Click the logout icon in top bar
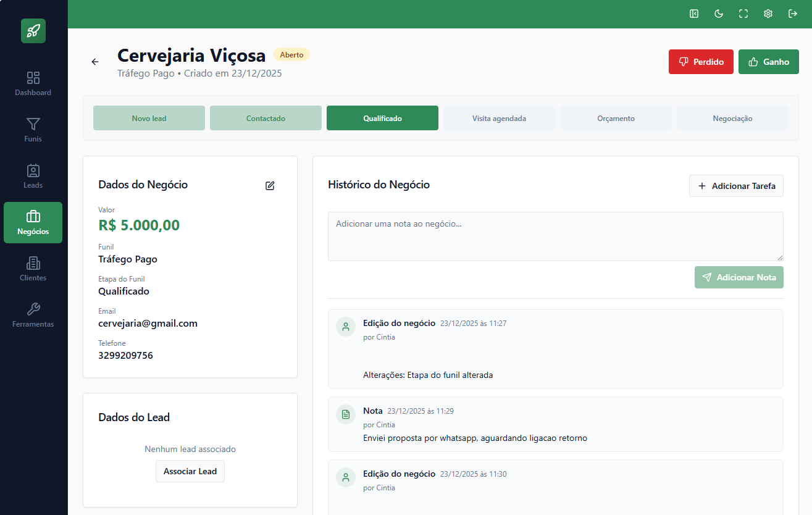The width and height of the screenshot is (812, 515). tap(793, 14)
